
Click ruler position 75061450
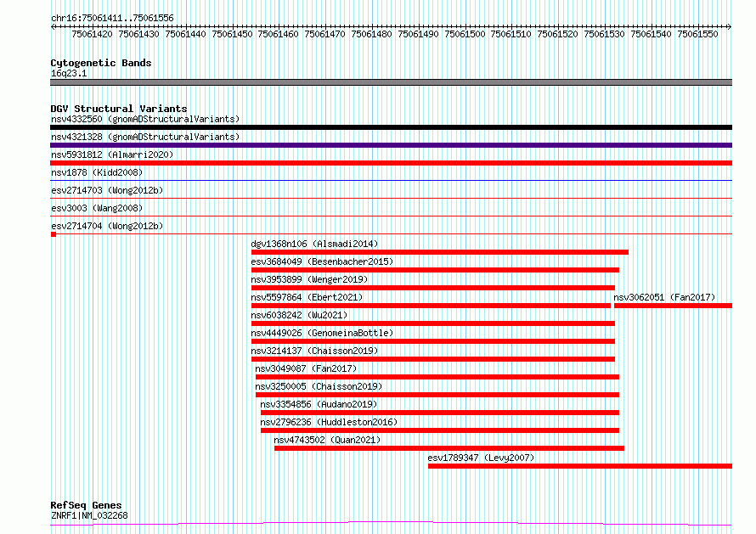tap(232, 34)
